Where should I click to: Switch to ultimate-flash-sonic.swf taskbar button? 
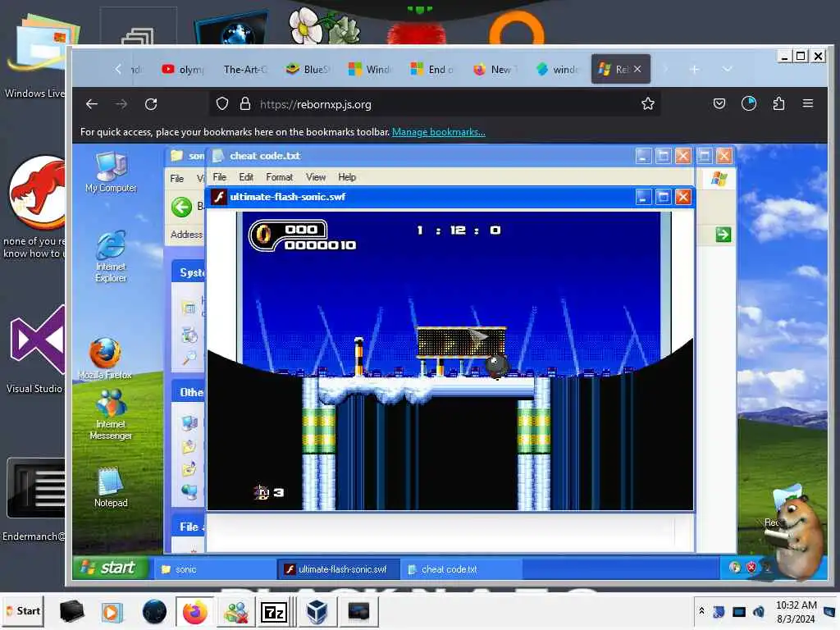[x=338, y=569]
